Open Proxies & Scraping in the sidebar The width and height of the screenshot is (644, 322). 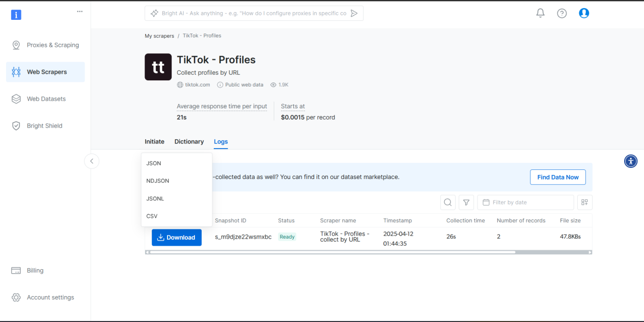tap(46, 45)
